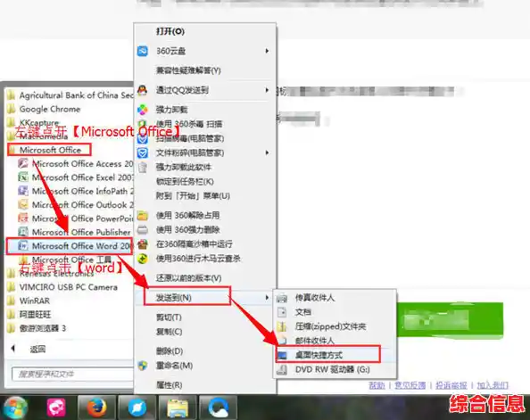Choose 打开(O) in context menu
This screenshot has width=530, height=420.
[x=170, y=31]
